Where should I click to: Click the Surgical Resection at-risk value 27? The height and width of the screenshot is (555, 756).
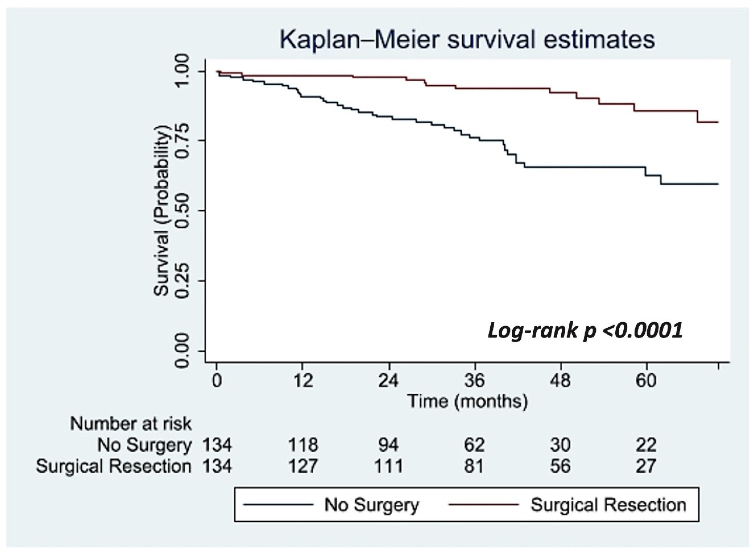tap(646, 466)
